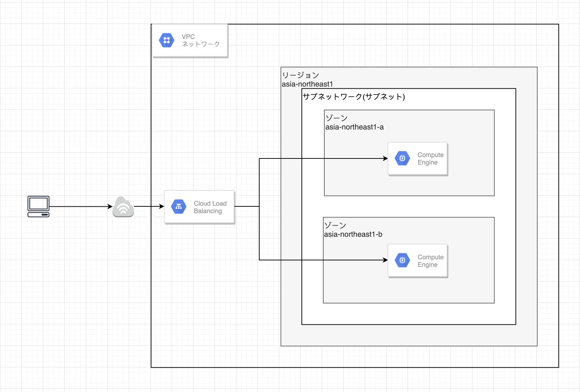Screen dimensions: 580x392
Task: Click the Compute Engine icon in zone asia-northeast1-a
Action: [402, 158]
